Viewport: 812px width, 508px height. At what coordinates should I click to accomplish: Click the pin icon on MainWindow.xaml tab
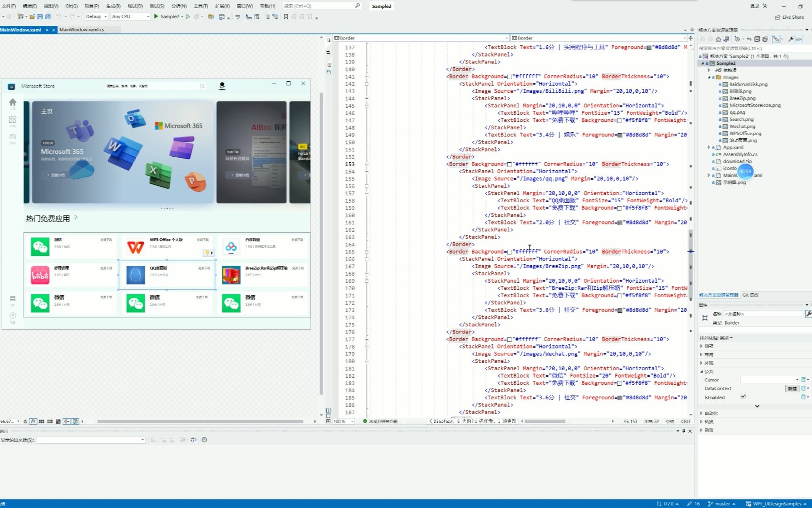[x=47, y=30]
